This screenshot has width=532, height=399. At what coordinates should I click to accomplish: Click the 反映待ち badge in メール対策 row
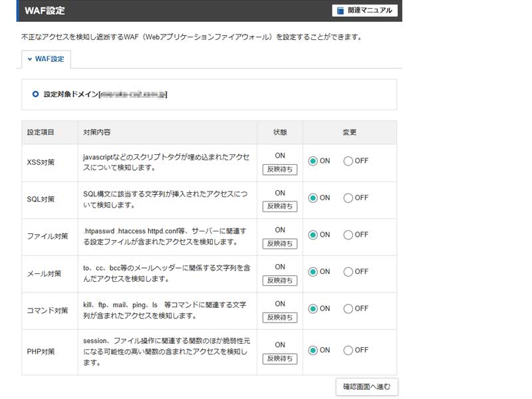280,281
